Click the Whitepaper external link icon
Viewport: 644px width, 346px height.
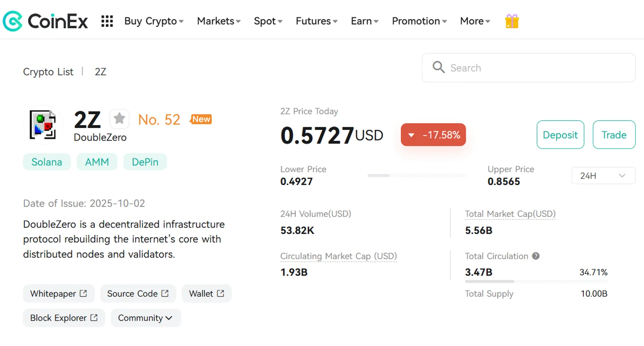[83, 293]
